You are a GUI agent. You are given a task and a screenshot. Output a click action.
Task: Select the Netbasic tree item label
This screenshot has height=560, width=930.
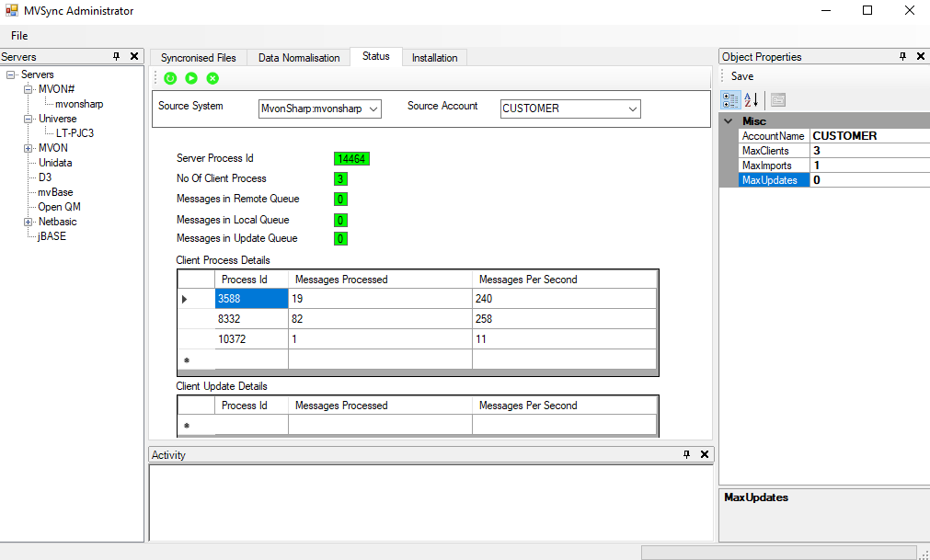(x=58, y=222)
